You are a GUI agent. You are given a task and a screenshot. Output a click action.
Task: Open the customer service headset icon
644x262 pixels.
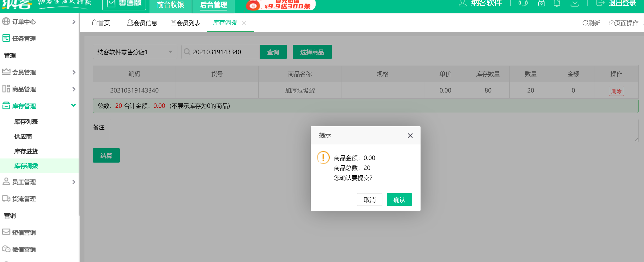[522, 3]
